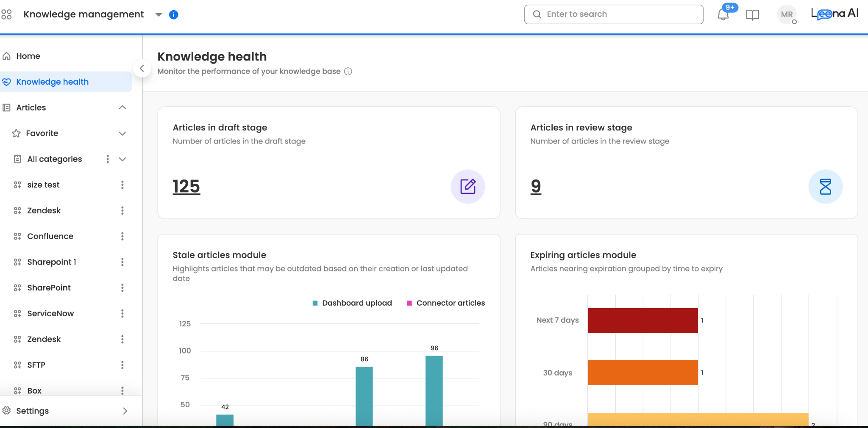Open the book documentation icon
This screenshot has height=428, width=868.
pyautogui.click(x=752, y=15)
